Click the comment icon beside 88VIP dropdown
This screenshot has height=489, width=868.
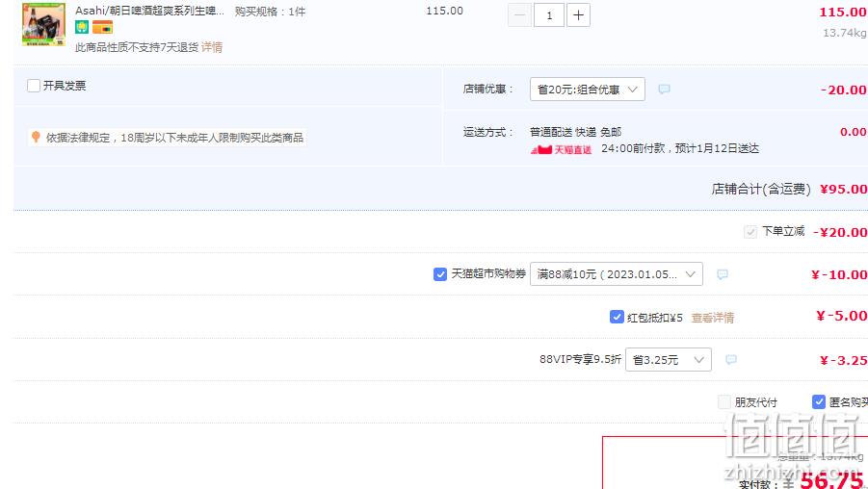coord(730,360)
